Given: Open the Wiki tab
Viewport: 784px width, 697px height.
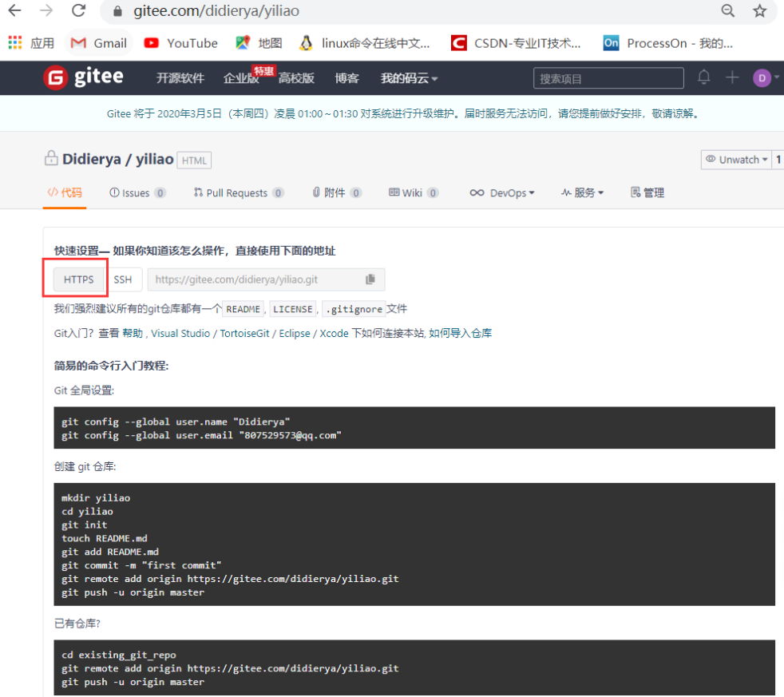Looking at the screenshot, I should pyautogui.click(x=413, y=192).
